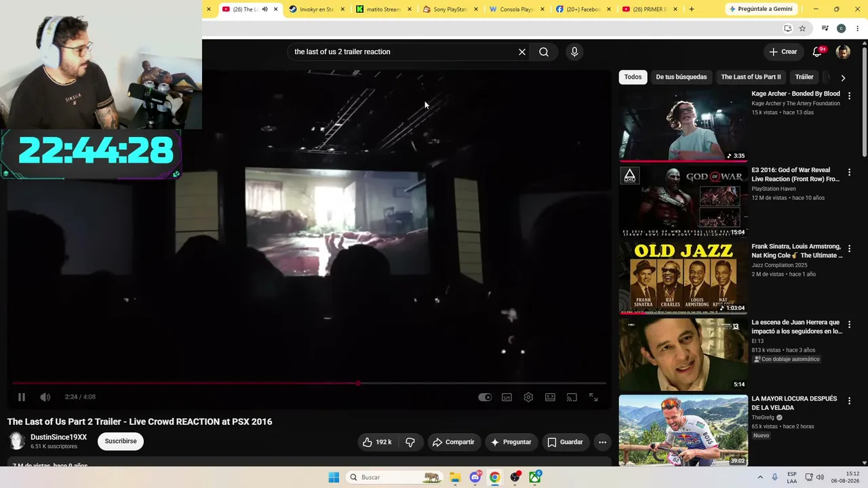868x488 pixels.
Task: Click the playhead dot on the progress bar
Action: click(x=357, y=384)
